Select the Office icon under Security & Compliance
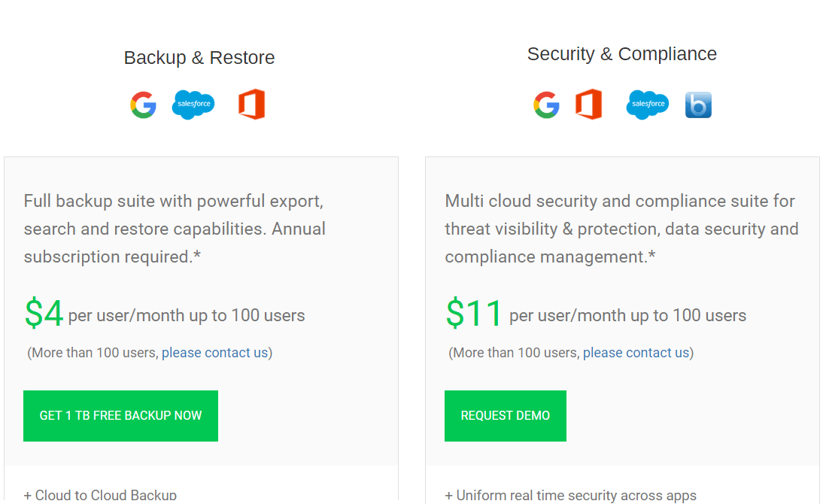Image resolution: width=823 pixels, height=504 pixels. [x=589, y=105]
